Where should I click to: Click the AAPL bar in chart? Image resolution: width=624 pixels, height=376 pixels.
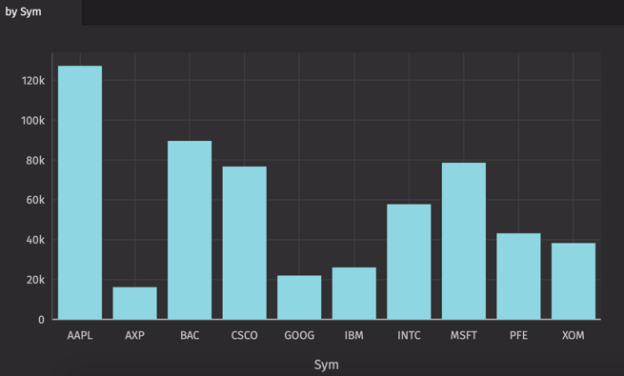(80, 193)
